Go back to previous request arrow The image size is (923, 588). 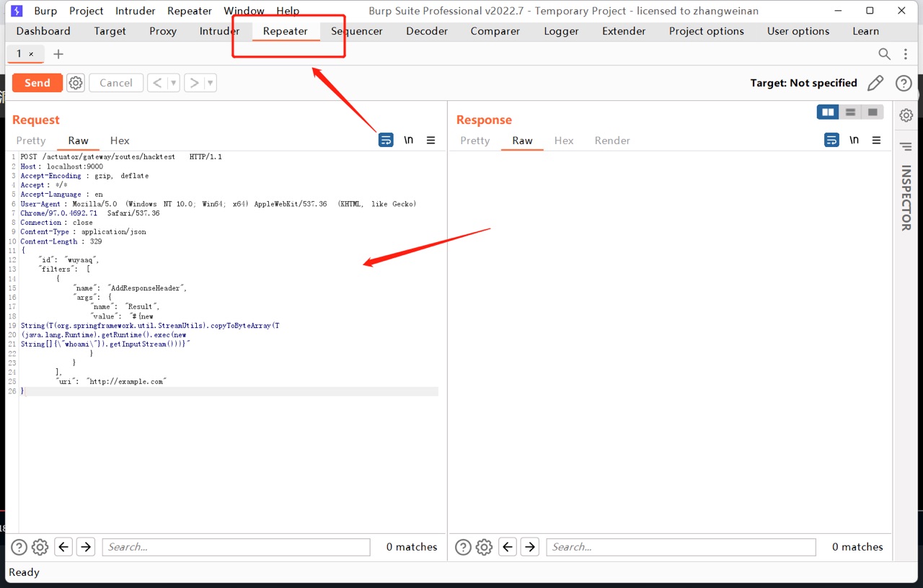[x=157, y=83]
